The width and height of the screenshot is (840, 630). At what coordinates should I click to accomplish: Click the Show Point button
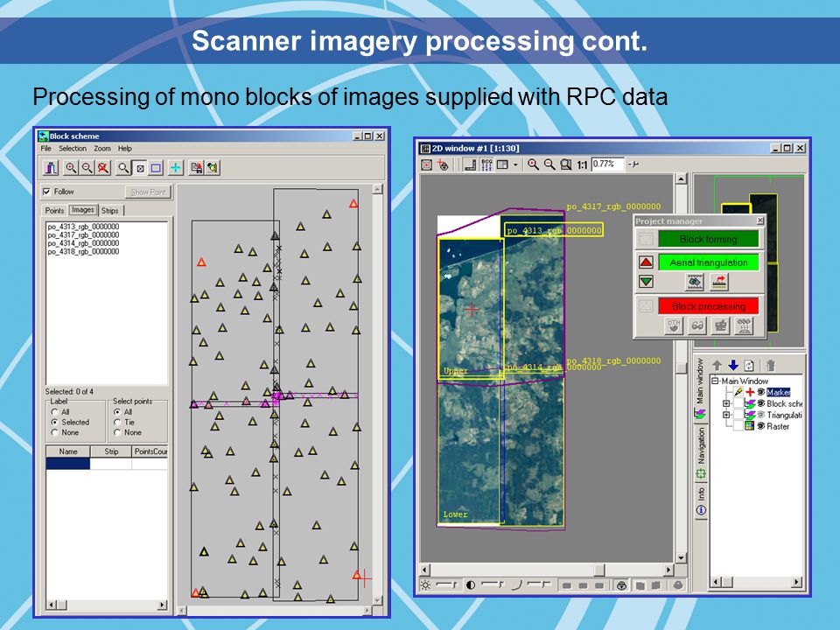tap(148, 192)
